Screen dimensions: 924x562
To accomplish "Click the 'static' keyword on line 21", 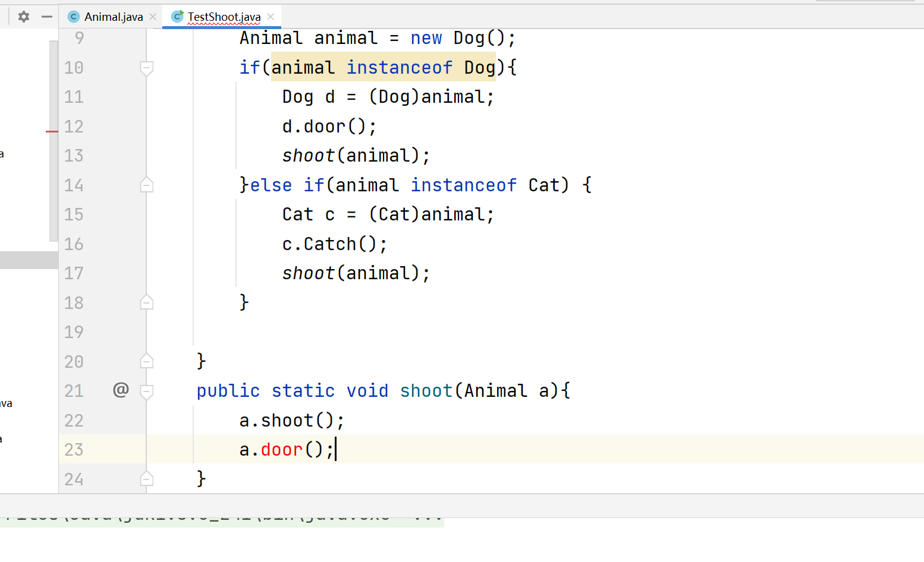I will (303, 391).
